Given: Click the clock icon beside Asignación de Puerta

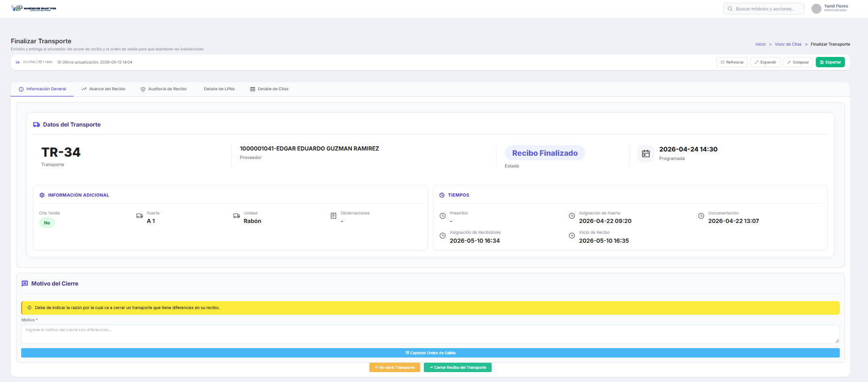Looking at the screenshot, I should (572, 216).
